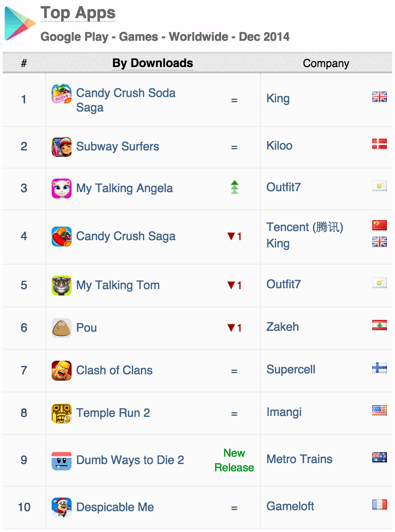395x532 pixels.
Task: Click the Candy Crush Saga app icon
Action: (62, 237)
